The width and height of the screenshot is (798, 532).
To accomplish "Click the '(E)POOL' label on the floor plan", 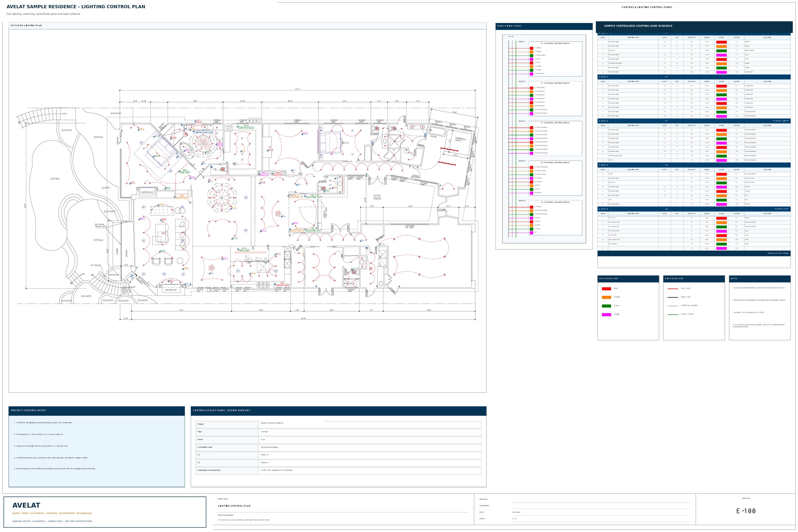I will coord(55,179).
